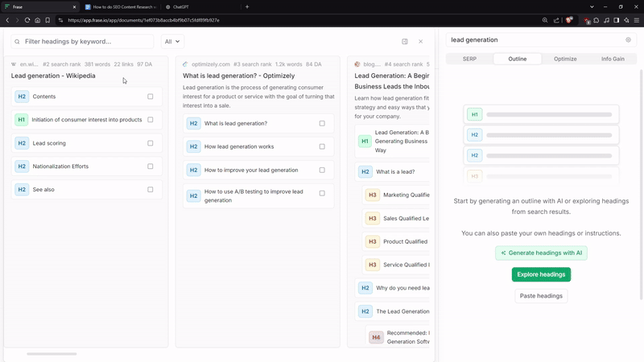The image size is (644, 362).
Task: Check the Contents heading checkbox
Action: pyautogui.click(x=151, y=97)
